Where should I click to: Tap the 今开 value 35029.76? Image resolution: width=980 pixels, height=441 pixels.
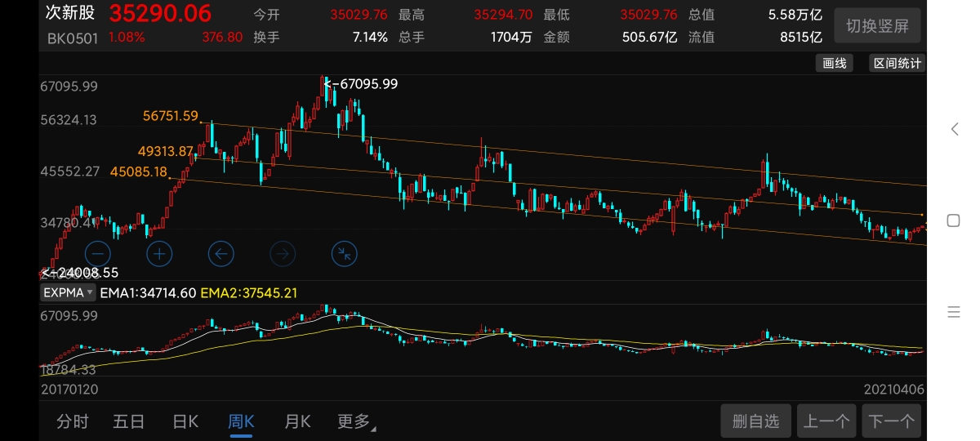coord(359,15)
